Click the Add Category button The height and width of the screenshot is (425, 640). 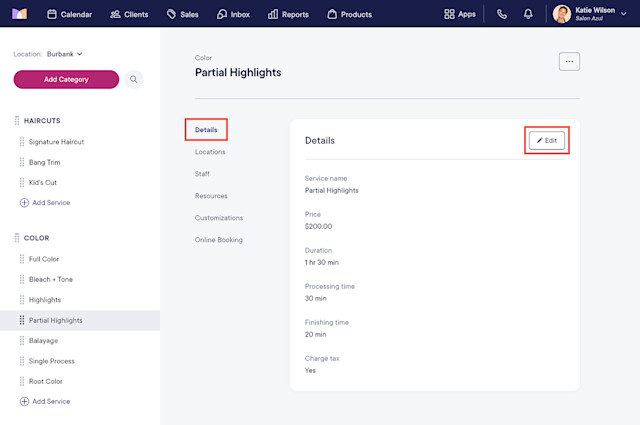tap(66, 79)
